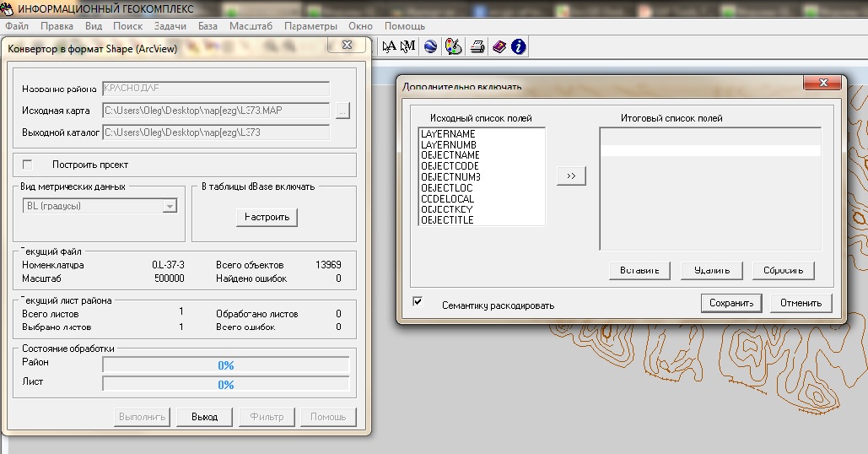Open the help book icon

[x=499, y=47]
